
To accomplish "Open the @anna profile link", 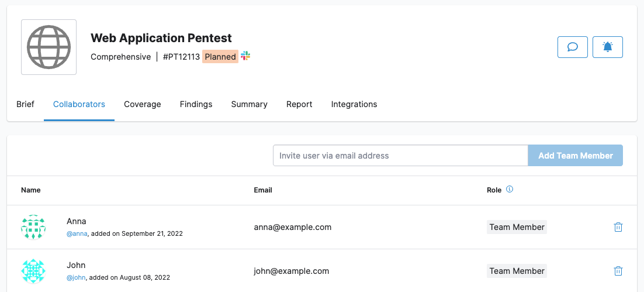I will [77, 233].
